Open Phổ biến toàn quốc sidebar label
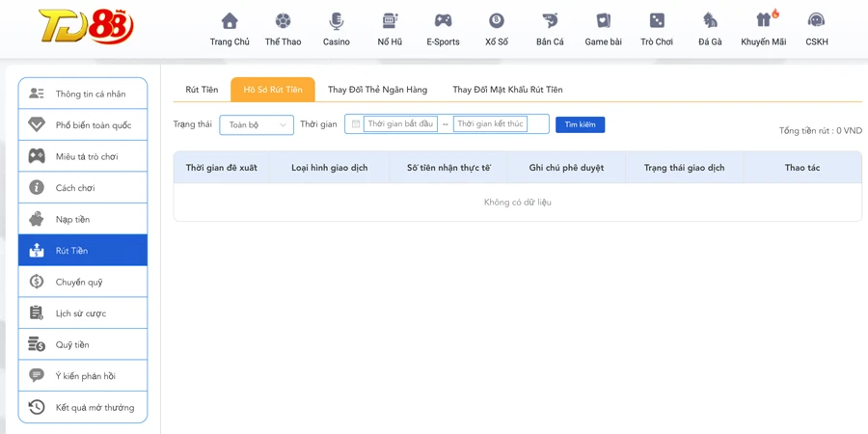 click(x=94, y=125)
